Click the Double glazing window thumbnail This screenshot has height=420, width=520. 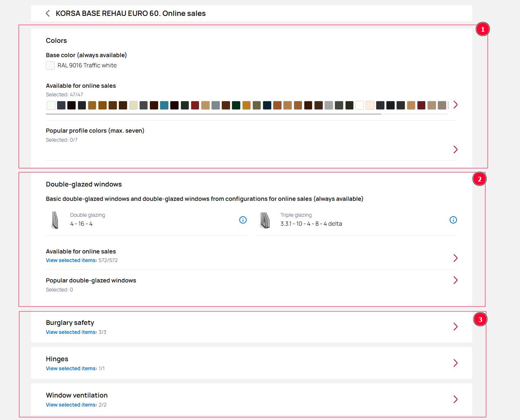tap(55, 220)
